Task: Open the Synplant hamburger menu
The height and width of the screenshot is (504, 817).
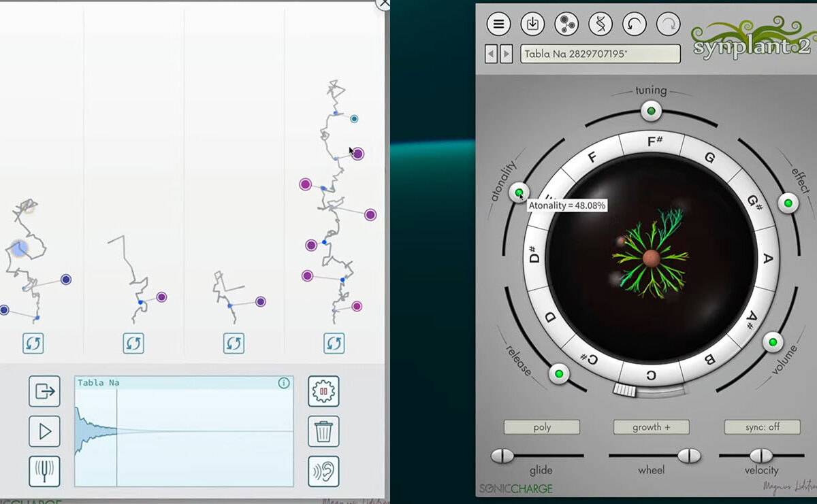Action: (498, 24)
